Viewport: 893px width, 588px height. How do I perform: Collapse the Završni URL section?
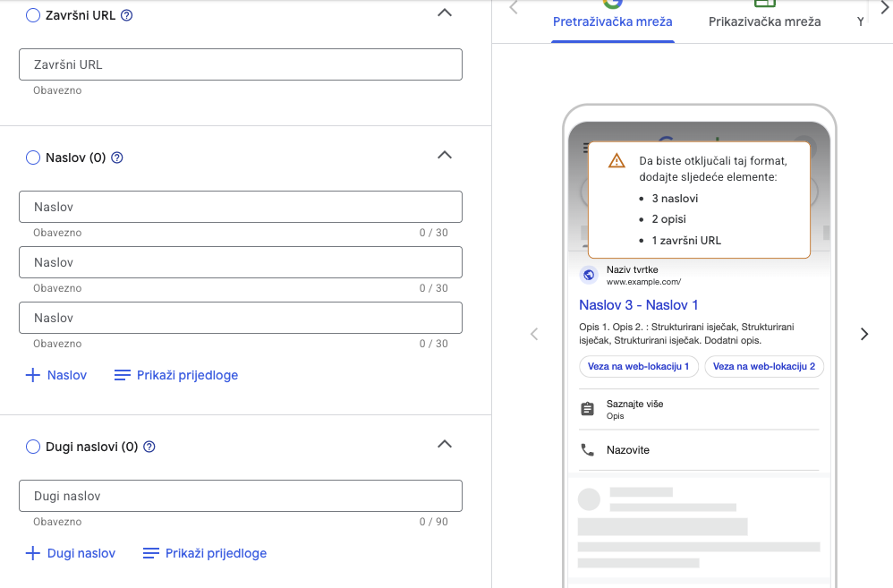tap(444, 13)
